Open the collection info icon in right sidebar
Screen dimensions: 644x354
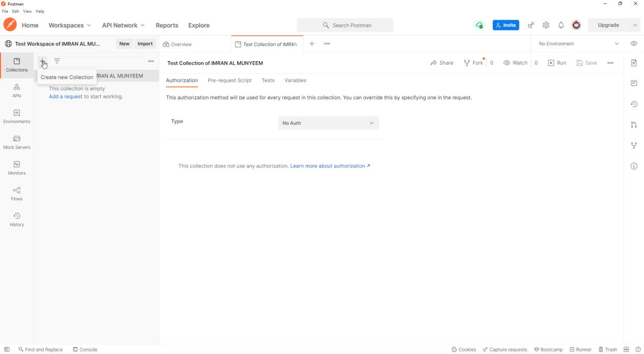(x=634, y=166)
